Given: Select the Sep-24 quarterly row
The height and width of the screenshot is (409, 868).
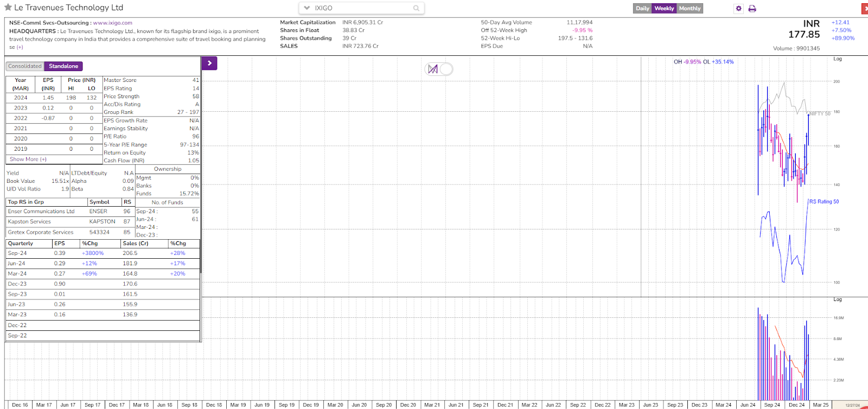Looking at the screenshot, I should (103, 253).
